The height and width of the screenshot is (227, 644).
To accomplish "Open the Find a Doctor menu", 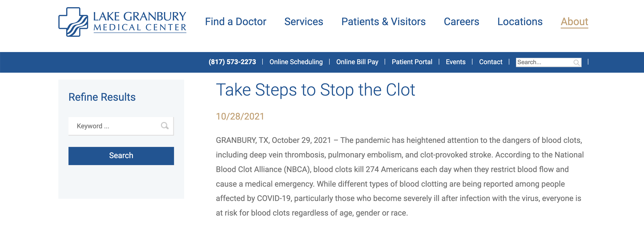I will click(236, 22).
